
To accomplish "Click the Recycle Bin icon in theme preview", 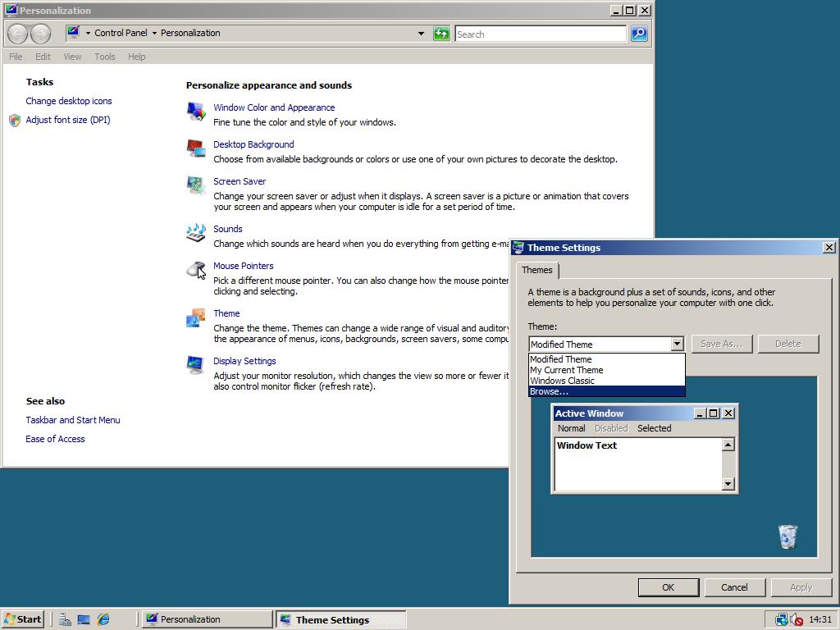I will click(787, 536).
